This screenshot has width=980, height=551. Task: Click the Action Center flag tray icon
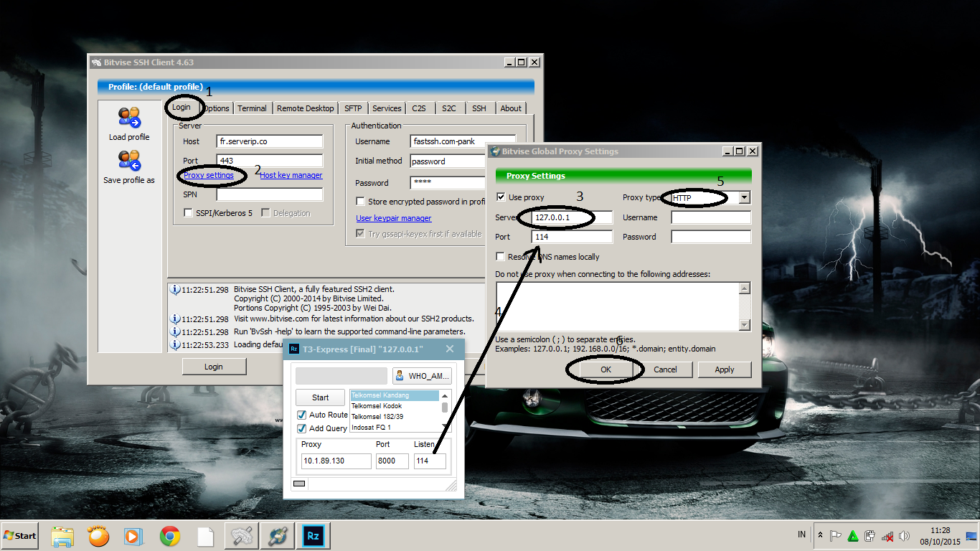coord(836,535)
